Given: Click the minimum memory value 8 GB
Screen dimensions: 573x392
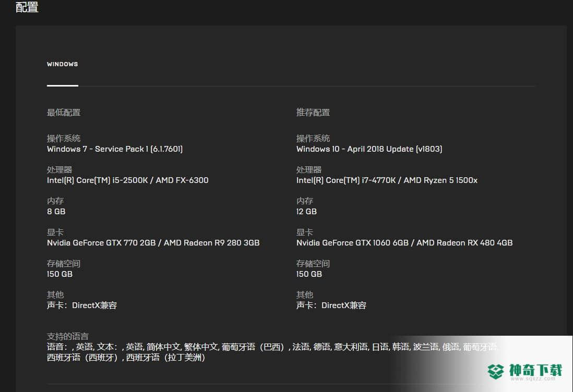Looking at the screenshot, I should tap(56, 212).
